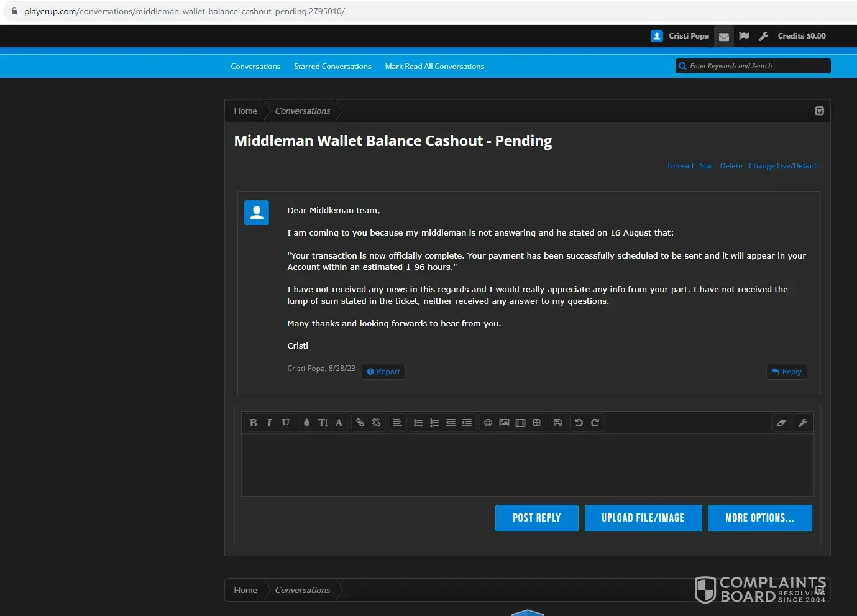Open Starred Conversations tab
The image size is (857, 616).
tap(332, 67)
